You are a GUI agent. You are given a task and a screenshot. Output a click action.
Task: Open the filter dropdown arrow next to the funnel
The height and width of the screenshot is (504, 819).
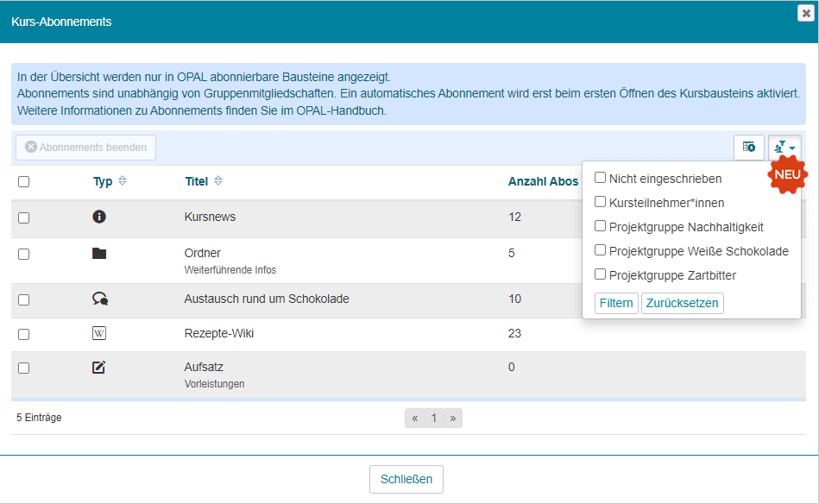click(791, 147)
